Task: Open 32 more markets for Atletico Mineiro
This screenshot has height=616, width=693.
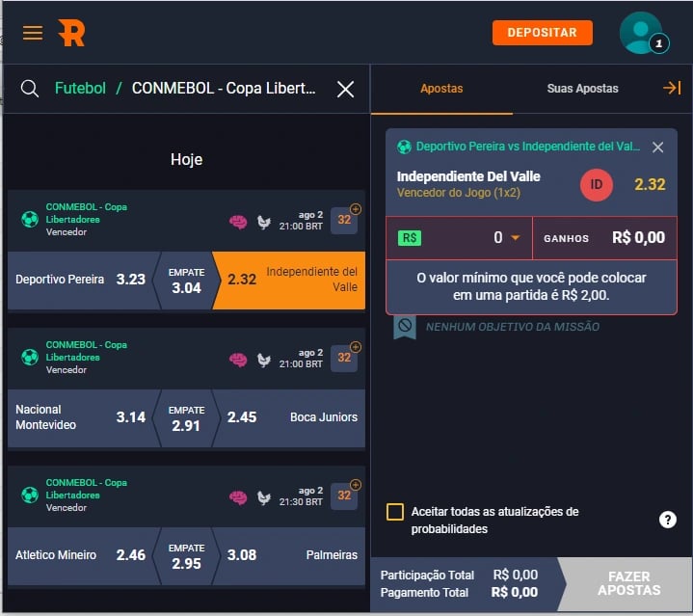Action: (344, 495)
